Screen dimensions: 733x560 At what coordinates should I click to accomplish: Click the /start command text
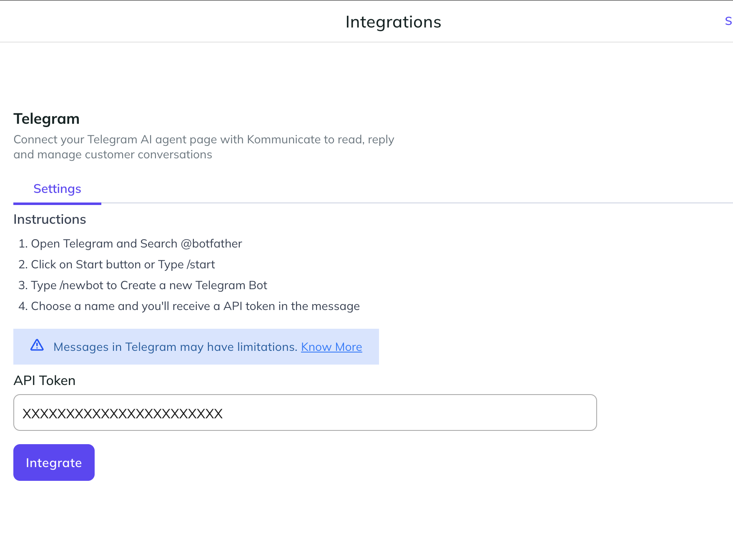point(201,265)
